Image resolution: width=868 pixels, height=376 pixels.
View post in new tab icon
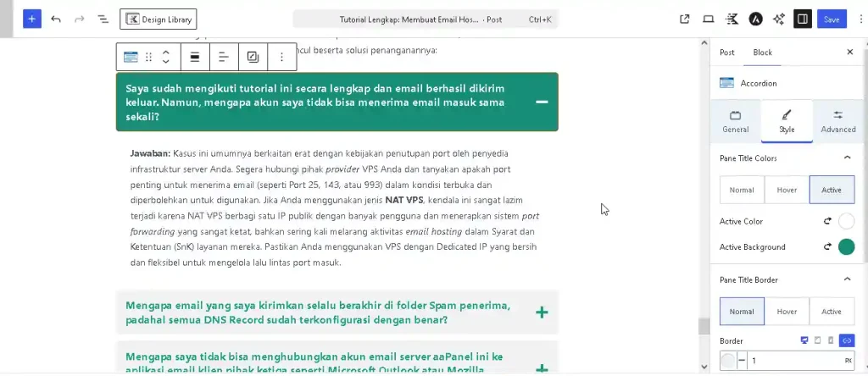tap(685, 19)
